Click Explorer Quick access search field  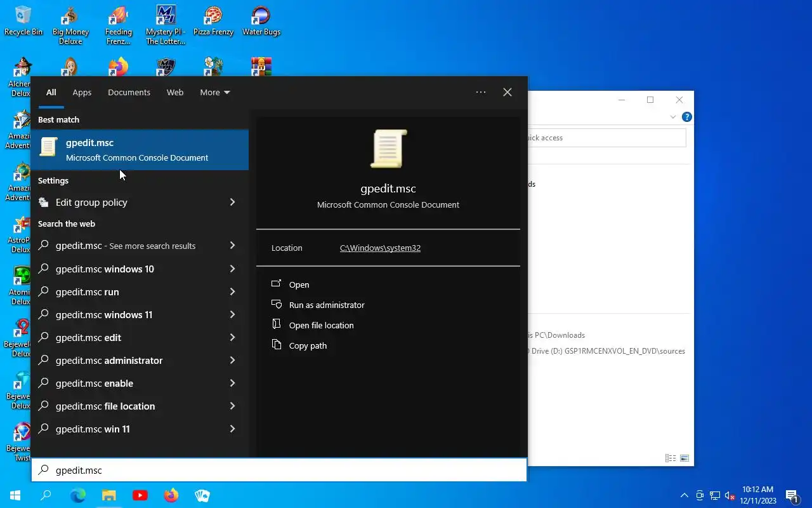[606, 138]
